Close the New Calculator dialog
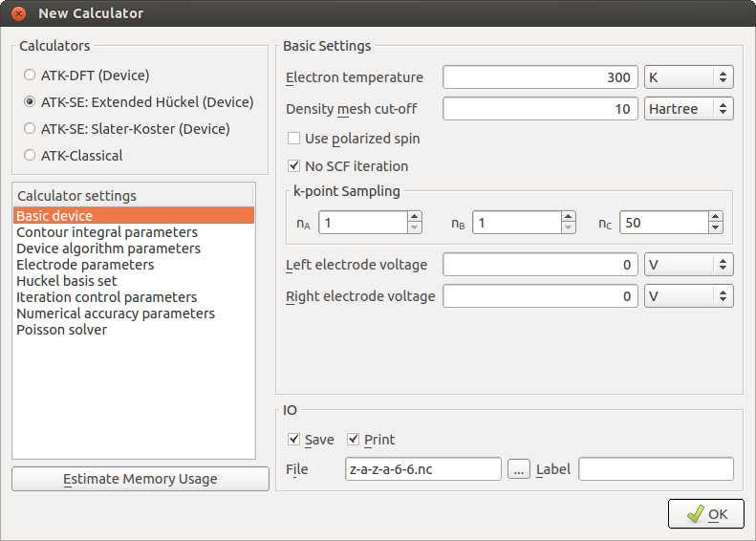 (19, 13)
